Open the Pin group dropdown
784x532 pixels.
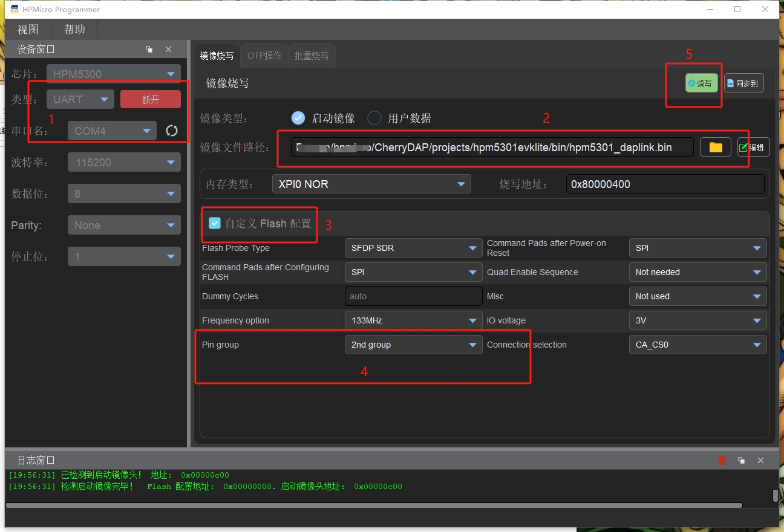click(x=413, y=345)
